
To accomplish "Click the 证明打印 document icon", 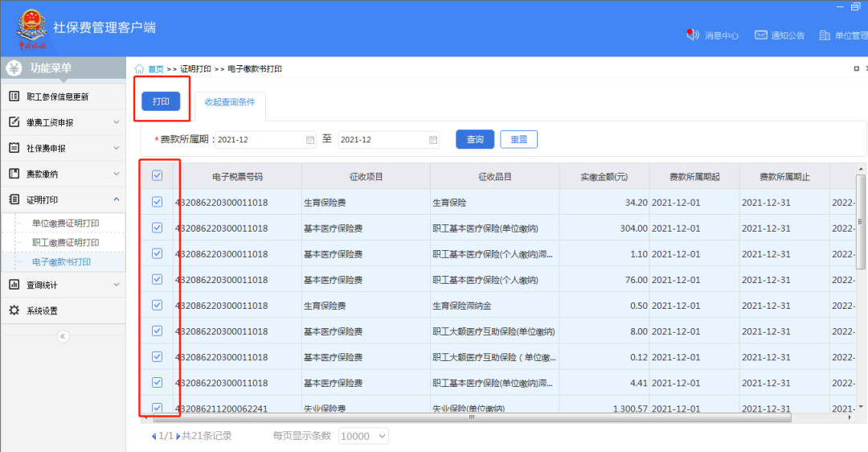I will point(14,199).
